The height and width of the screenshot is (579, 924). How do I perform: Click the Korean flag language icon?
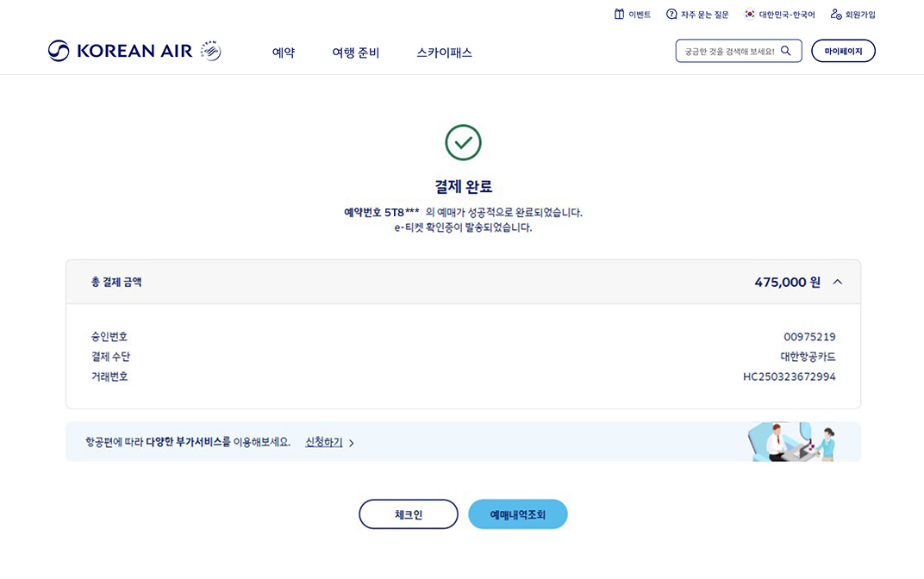[x=750, y=14]
